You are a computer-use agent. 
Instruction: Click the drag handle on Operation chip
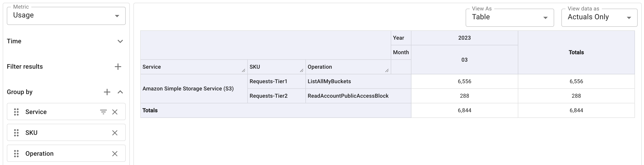17,153
